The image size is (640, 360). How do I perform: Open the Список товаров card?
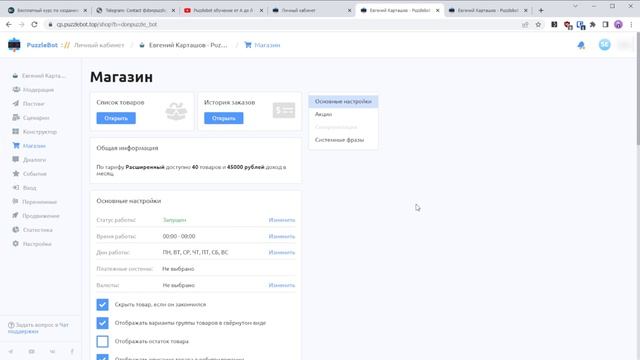tap(116, 118)
